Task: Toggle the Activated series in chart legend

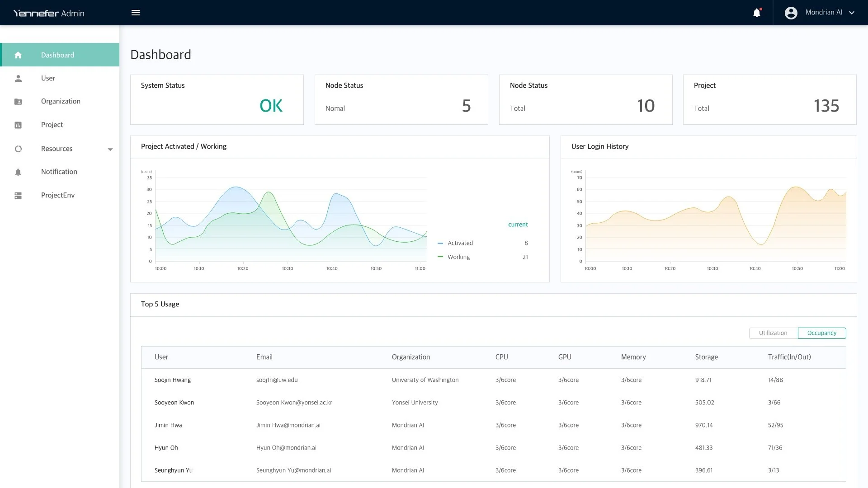Action: pyautogui.click(x=460, y=243)
